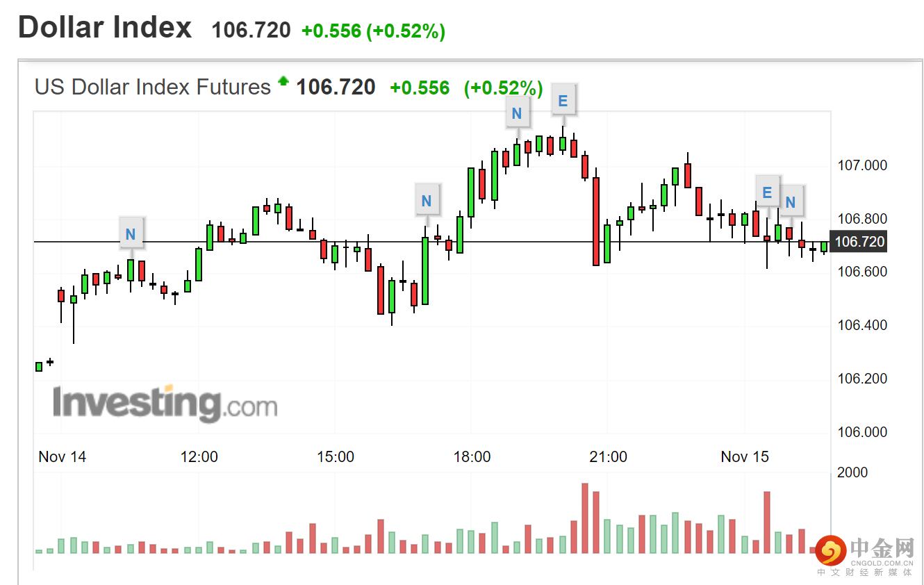Screen dimensions: 924x585
Task: Click the Nov 14 date axis label
Action: pyautogui.click(x=63, y=456)
